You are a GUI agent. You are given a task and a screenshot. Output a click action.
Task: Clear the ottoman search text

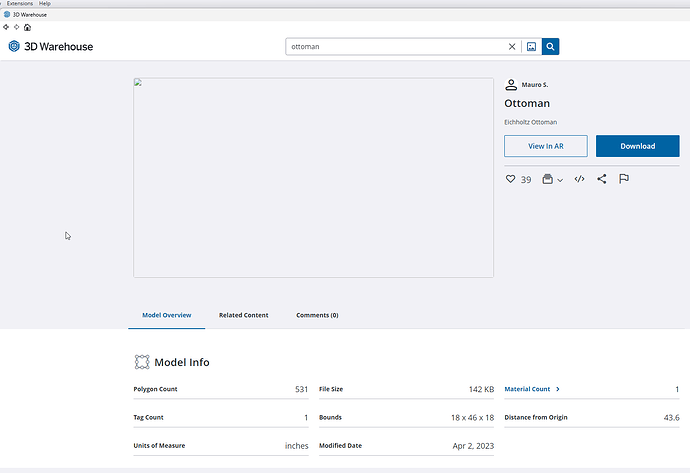pyautogui.click(x=512, y=47)
